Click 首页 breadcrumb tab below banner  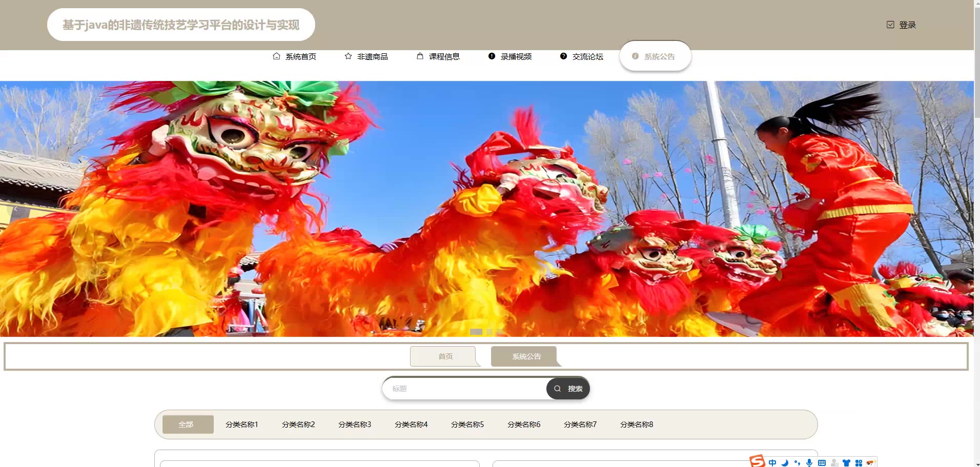point(445,356)
